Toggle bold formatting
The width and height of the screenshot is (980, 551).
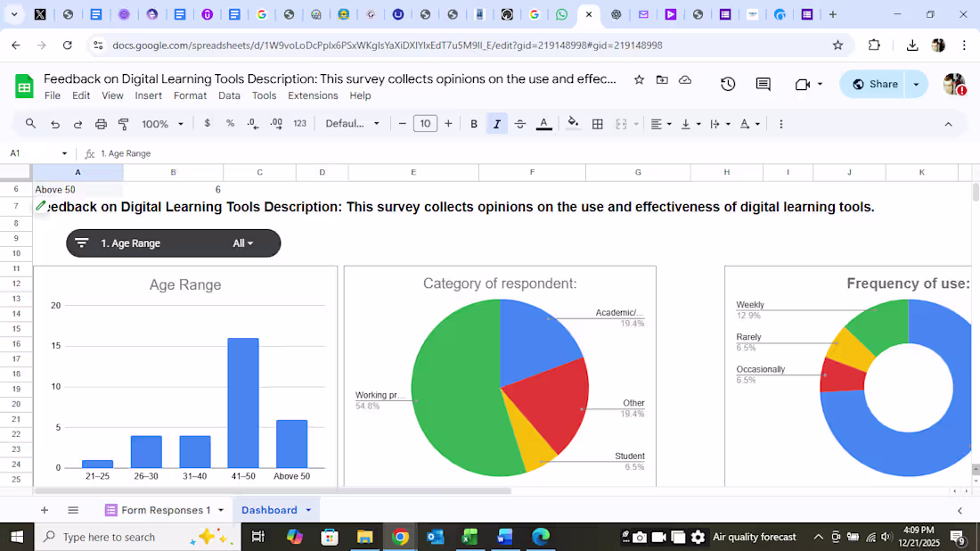coord(474,123)
